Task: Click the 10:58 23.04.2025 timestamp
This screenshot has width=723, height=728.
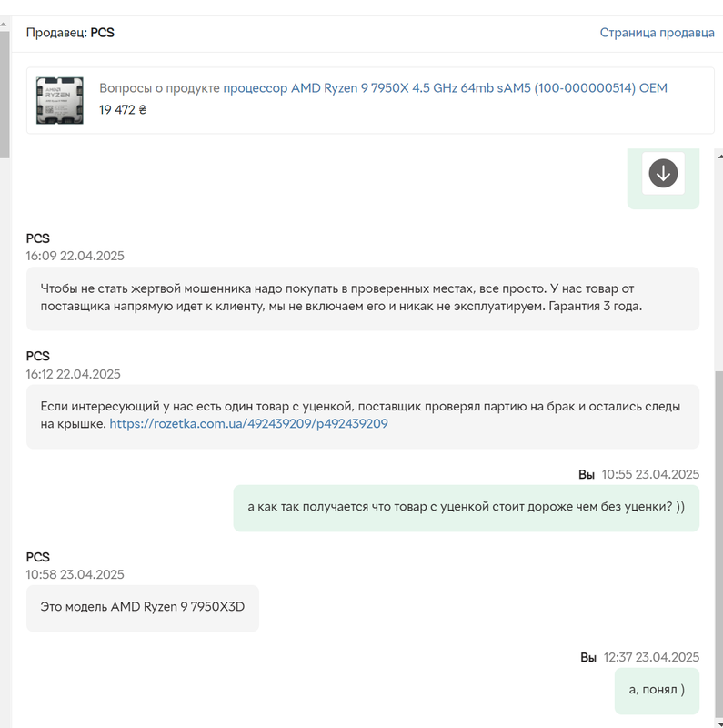Action: click(75, 574)
